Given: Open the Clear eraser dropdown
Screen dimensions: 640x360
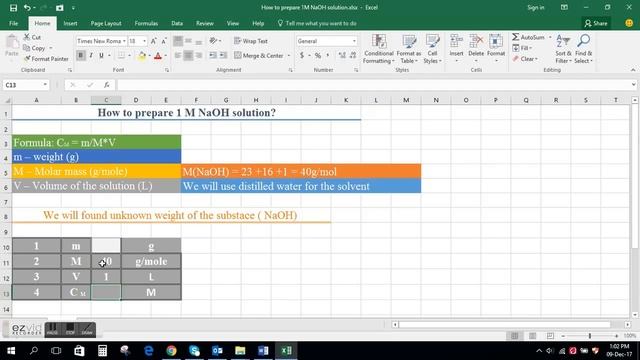Looking at the screenshot, I should (525, 59).
